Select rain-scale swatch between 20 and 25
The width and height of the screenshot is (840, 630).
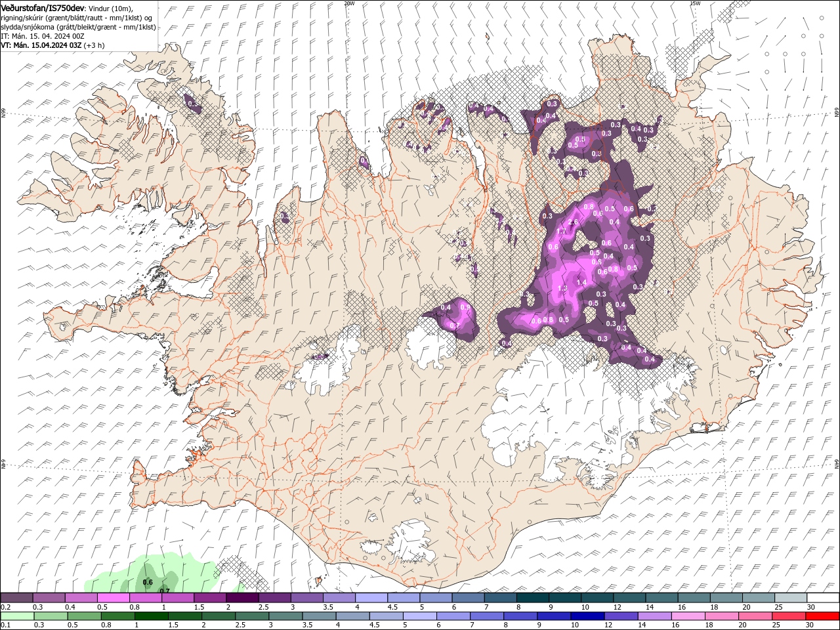tap(754, 616)
